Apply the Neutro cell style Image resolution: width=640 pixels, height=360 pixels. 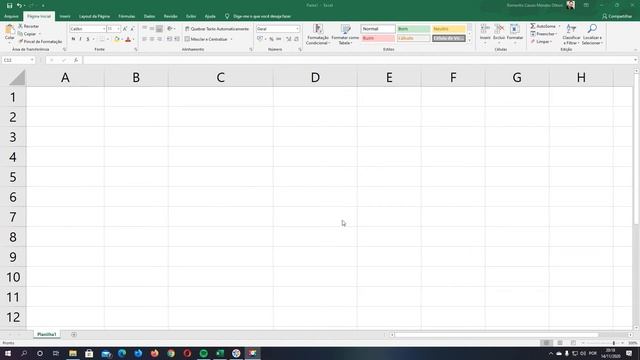coord(449,29)
